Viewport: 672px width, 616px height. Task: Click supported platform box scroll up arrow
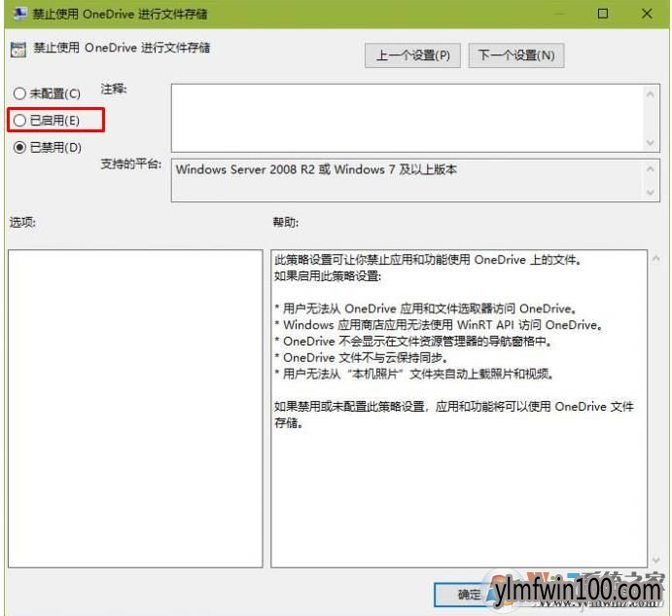(x=651, y=169)
